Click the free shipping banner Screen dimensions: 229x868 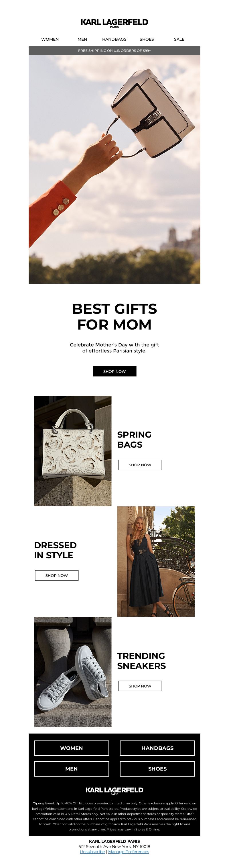[114, 50]
